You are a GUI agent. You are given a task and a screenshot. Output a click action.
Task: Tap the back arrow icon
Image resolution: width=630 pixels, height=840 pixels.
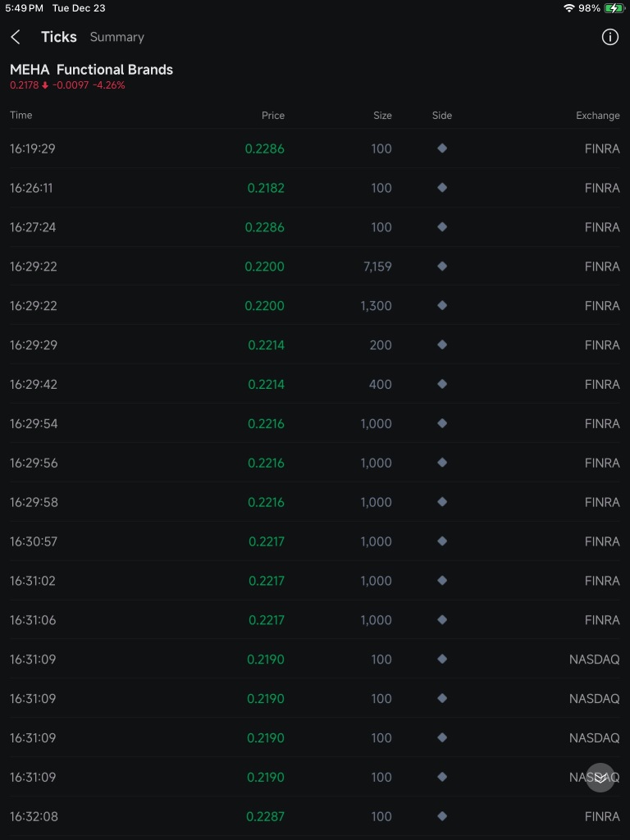pos(16,37)
